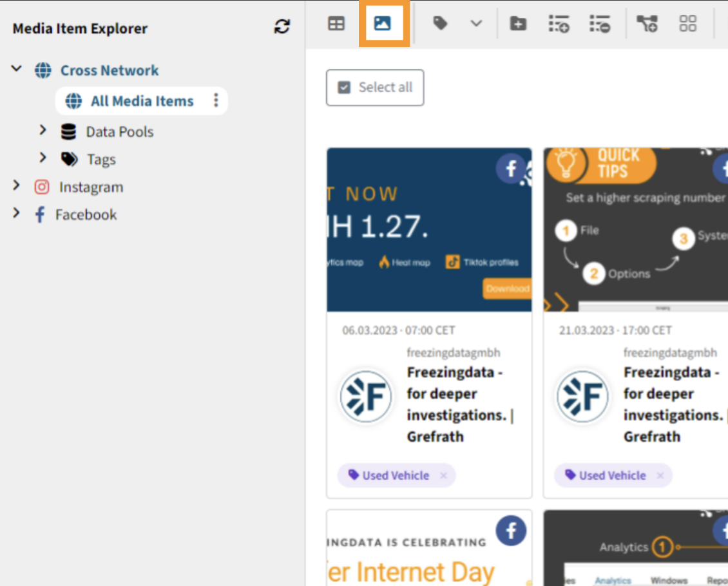The width and height of the screenshot is (728, 586).
Task: Open the Internet Day post thumbnail
Action: coord(429,548)
